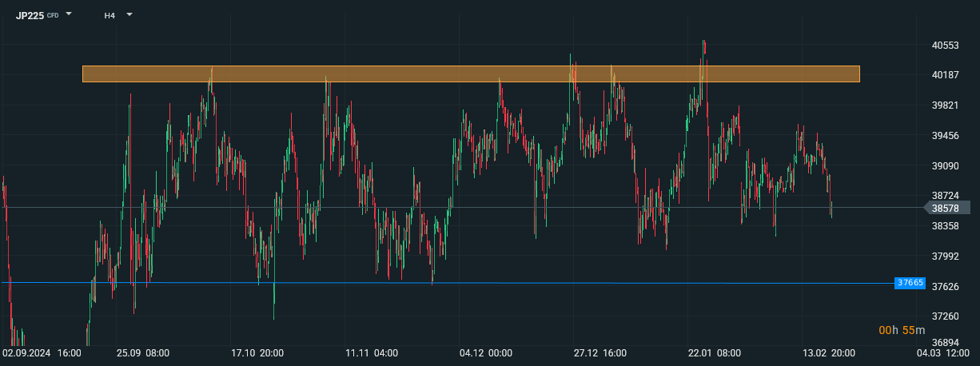Click the 13.02 20:00 time label
The width and height of the screenshot is (980, 366).
pyautogui.click(x=829, y=352)
